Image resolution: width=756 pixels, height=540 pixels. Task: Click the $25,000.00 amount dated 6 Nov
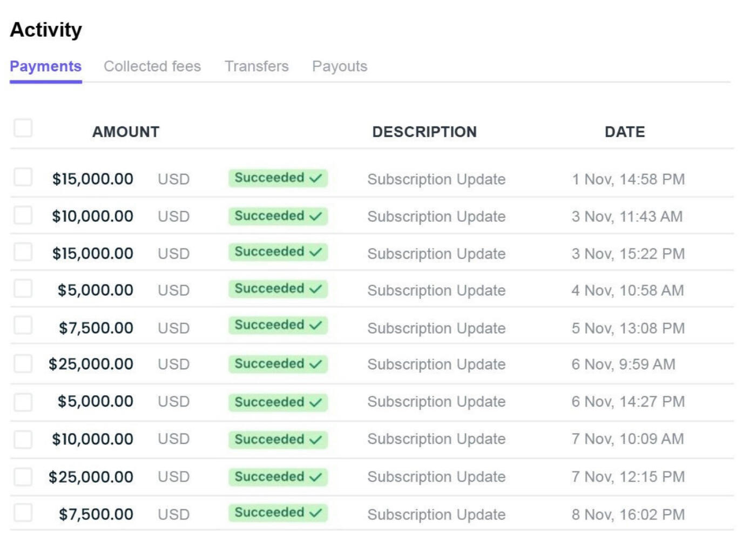(91, 364)
